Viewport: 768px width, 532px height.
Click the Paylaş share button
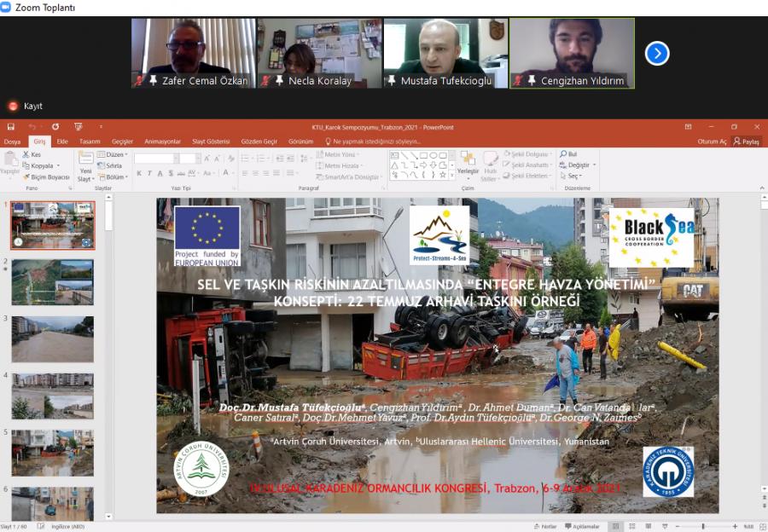tap(747, 142)
